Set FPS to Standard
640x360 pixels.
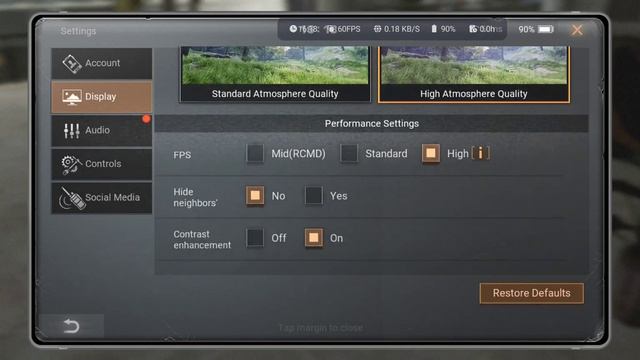coord(349,153)
